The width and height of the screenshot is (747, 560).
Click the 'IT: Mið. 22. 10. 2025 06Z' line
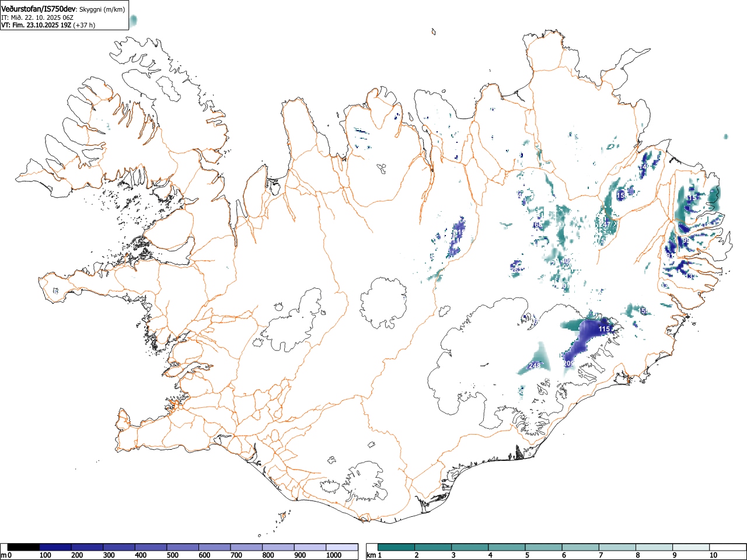tap(37, 17)
